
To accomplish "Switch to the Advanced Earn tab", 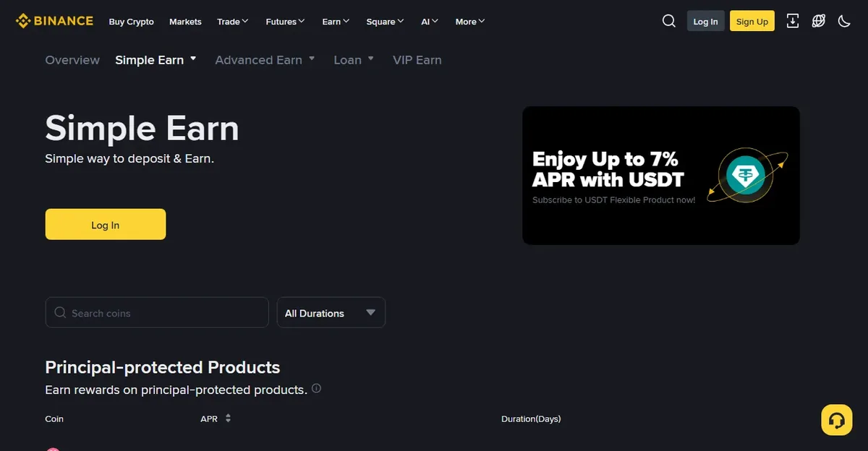I will 258,60.
